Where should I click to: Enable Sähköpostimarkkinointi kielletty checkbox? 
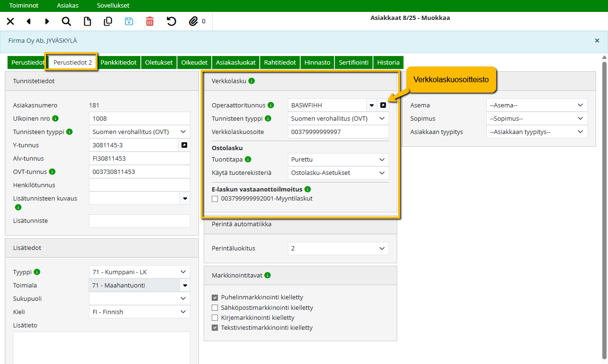(x=215, y=308)
